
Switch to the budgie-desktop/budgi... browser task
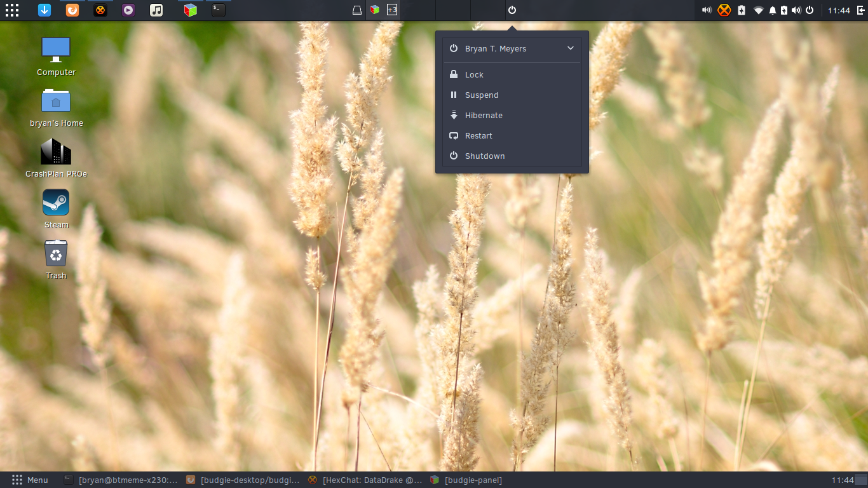pos(243,480)
